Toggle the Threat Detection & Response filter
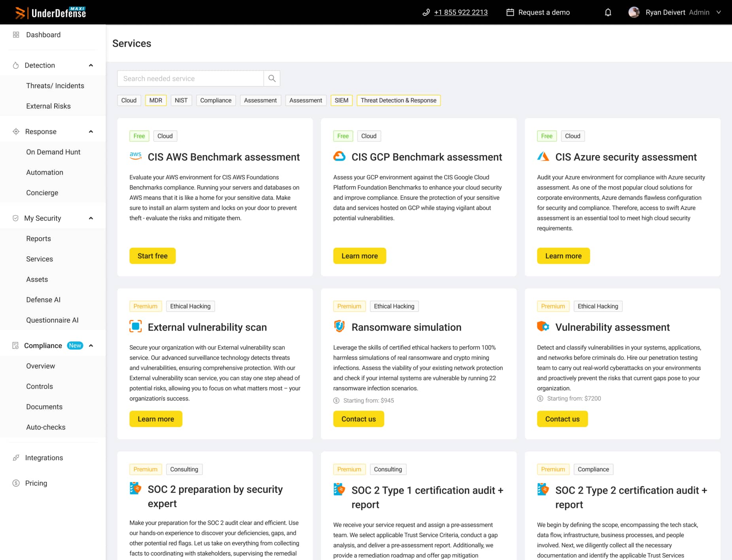Image resolution: width=732 pixels, height=560 pixels. [x=399, y=100]
